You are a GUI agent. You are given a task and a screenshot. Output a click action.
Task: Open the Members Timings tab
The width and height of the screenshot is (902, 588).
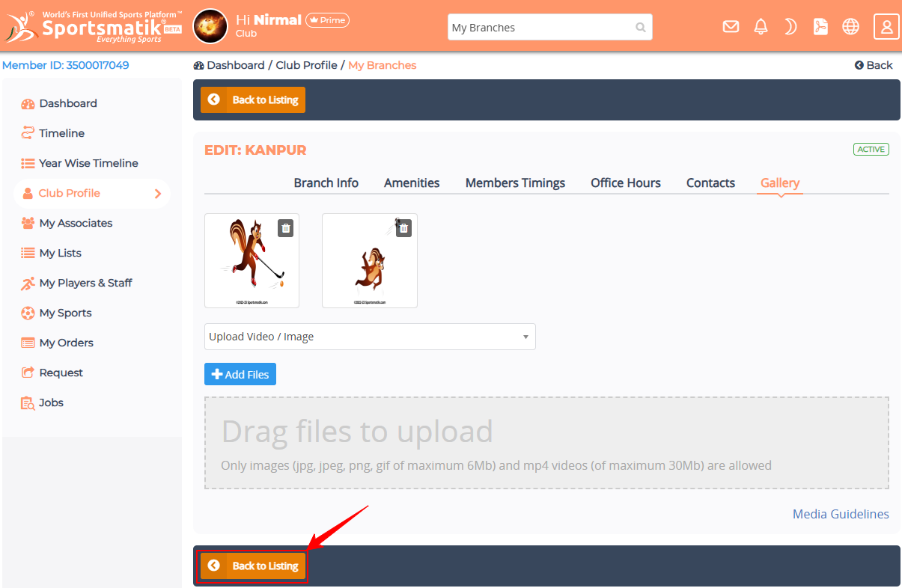click(x=515, y=183)
